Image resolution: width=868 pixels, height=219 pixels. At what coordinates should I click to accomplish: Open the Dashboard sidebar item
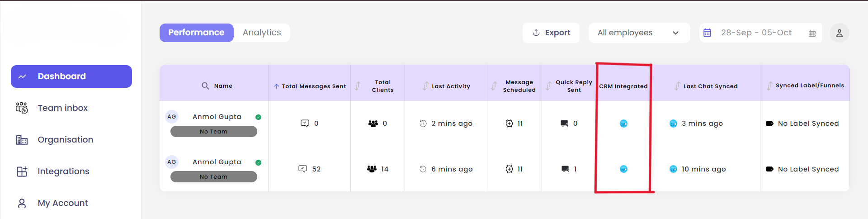click(x=71, y=76)
